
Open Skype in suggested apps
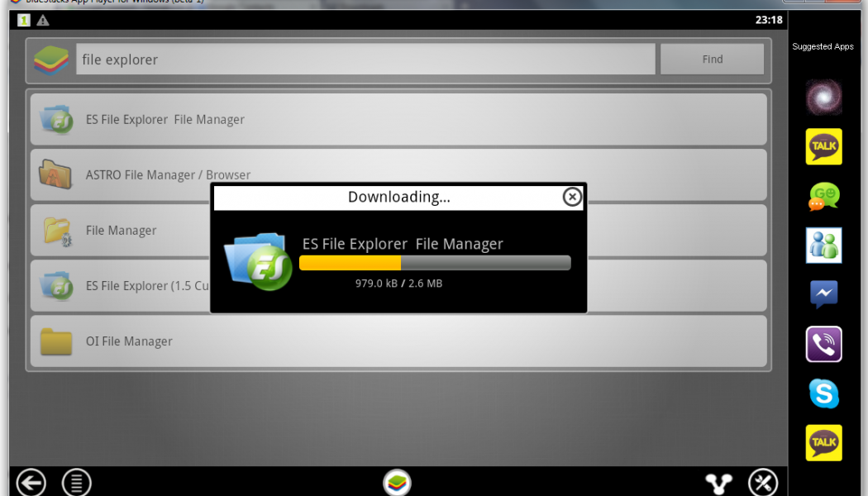pos(823,393)
